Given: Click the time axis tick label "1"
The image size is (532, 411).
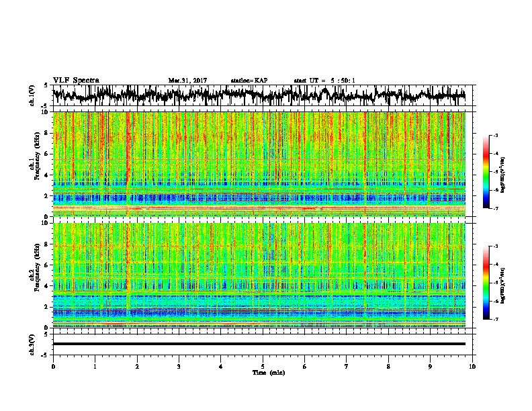Looking at the screenshot, I should click(95, 367).
